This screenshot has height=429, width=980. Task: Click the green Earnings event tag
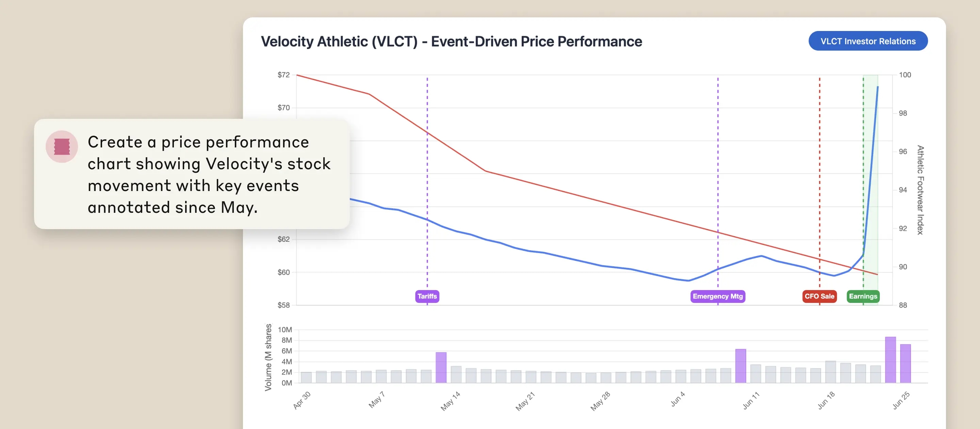[863, 296]
